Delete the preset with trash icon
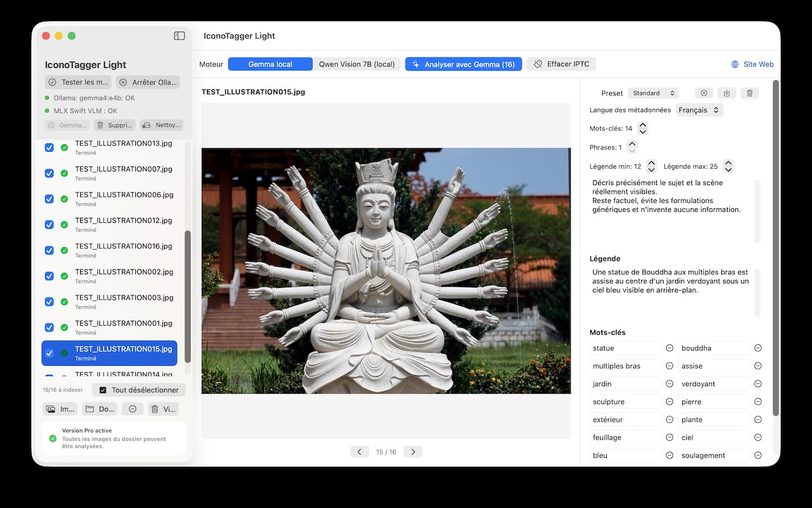812x508 pixels. [749, 93]
